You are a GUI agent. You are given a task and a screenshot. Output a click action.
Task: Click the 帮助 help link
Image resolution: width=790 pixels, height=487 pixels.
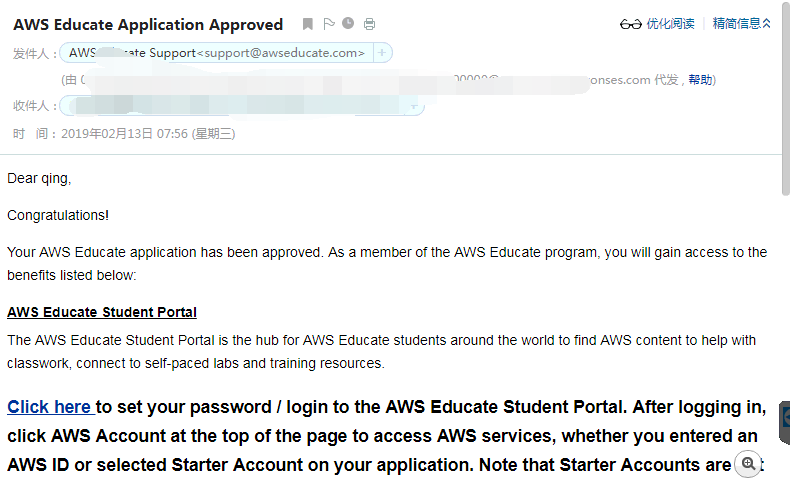coord(701,80)
